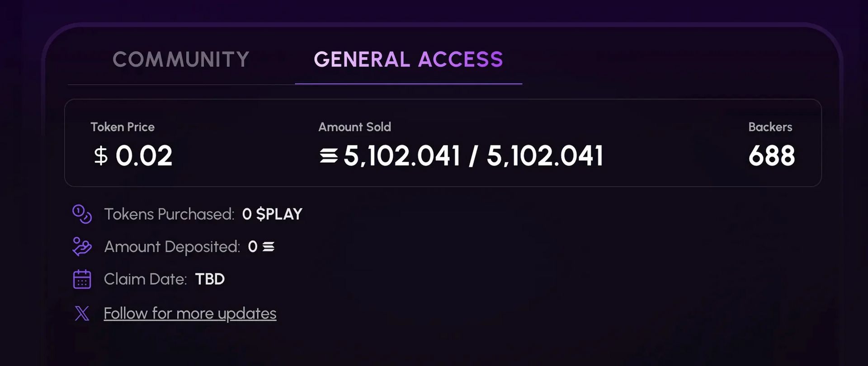Click the TBD claim date value
Image resolution: width=868 pixels, height=366 pixels.
[x=210, y=279]
